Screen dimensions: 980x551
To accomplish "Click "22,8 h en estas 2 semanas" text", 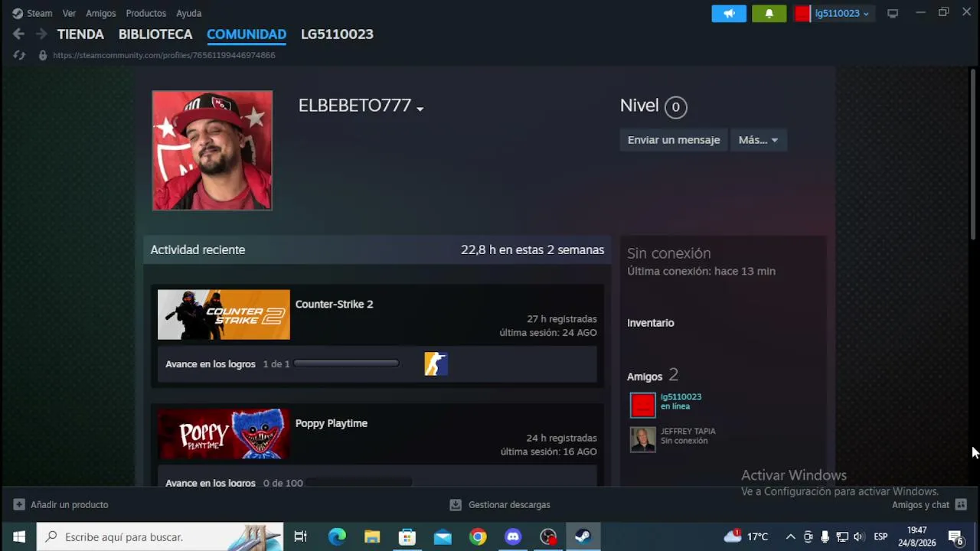I will pyautogui.click(x=532, y=250).
